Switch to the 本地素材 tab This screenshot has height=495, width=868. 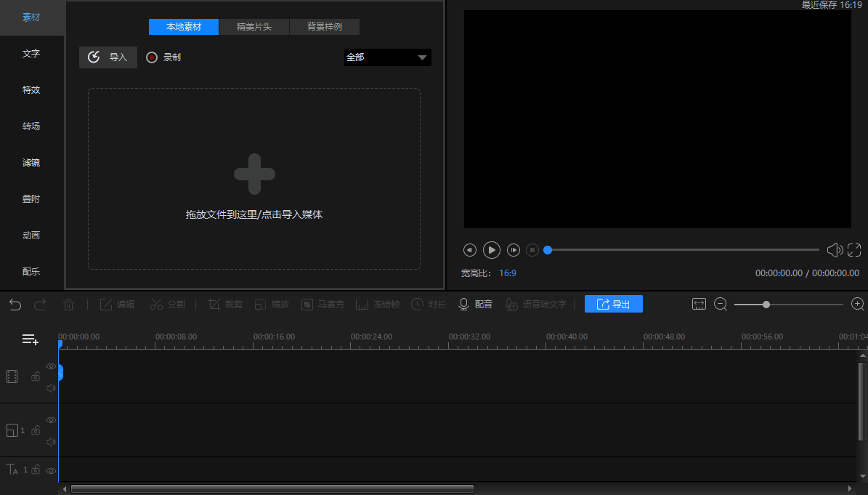pyautogui.click(x=184, y=27)
